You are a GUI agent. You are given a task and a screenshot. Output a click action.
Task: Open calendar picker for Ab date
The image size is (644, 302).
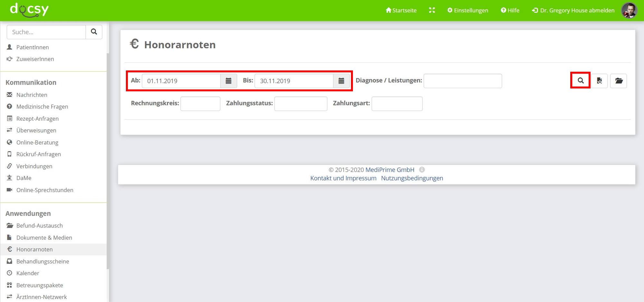tap(229, 81)
